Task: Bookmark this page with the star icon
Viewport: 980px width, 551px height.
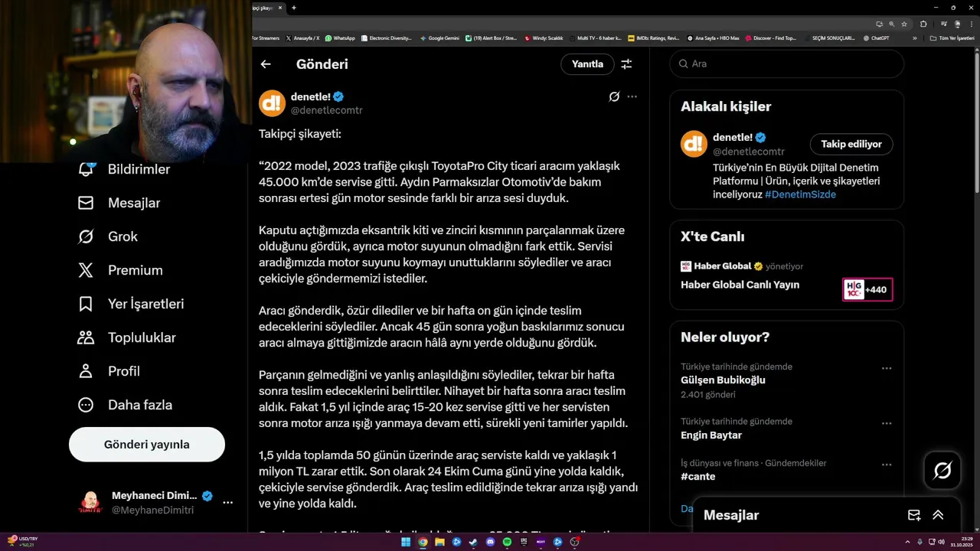Action: 904,24
